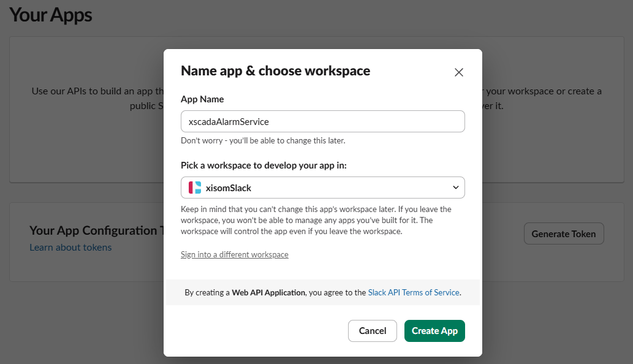Click the 'Your Apps' page heading
Screen dimensions: 633x364
pos(51,15)
